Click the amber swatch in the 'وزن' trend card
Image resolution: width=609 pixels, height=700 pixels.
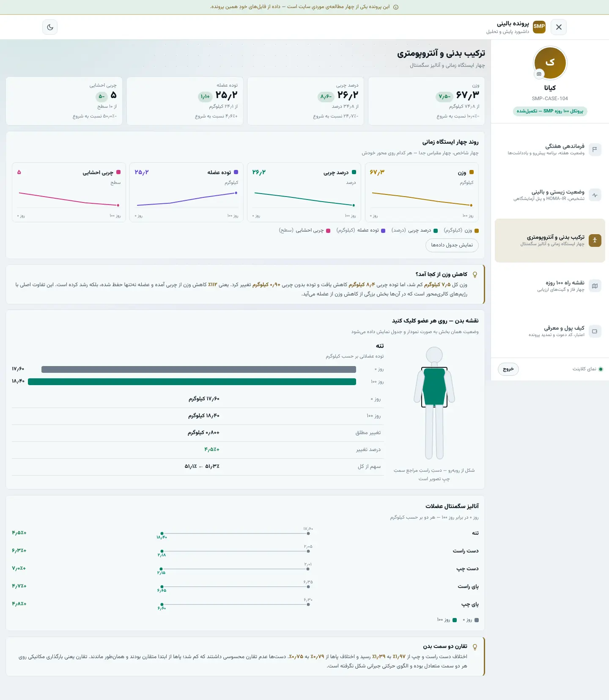[472, 172]
